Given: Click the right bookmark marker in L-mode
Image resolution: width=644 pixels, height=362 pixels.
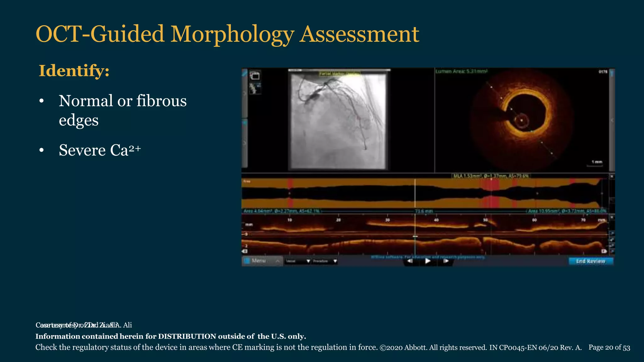Looking at the screenshot, I should [604, 251].
